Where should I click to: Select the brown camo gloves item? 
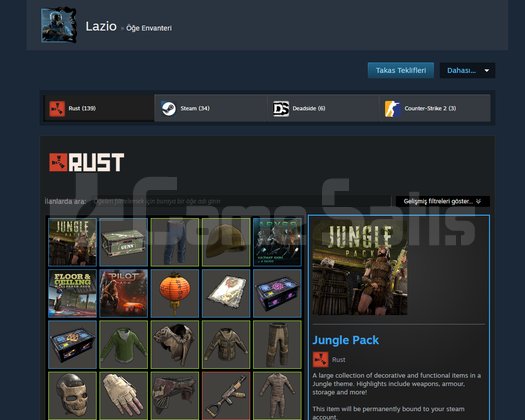175,396
